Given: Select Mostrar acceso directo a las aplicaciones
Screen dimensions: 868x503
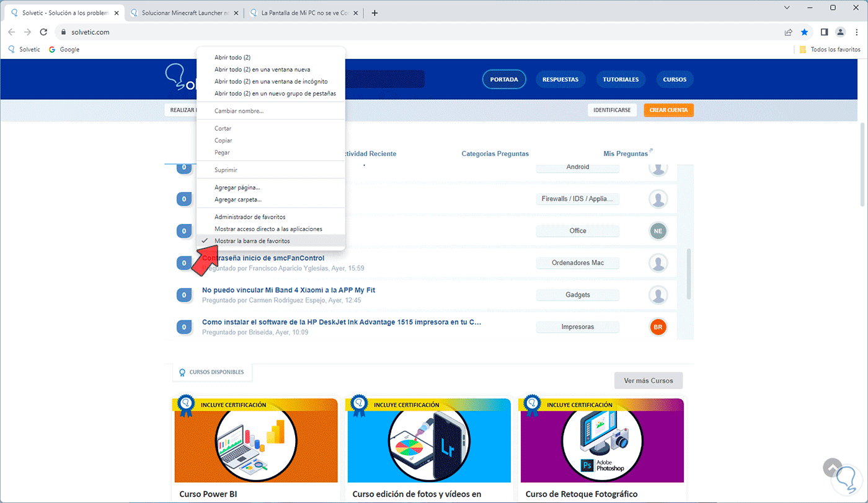Looking at the screenshot, I should click(270, 229).
